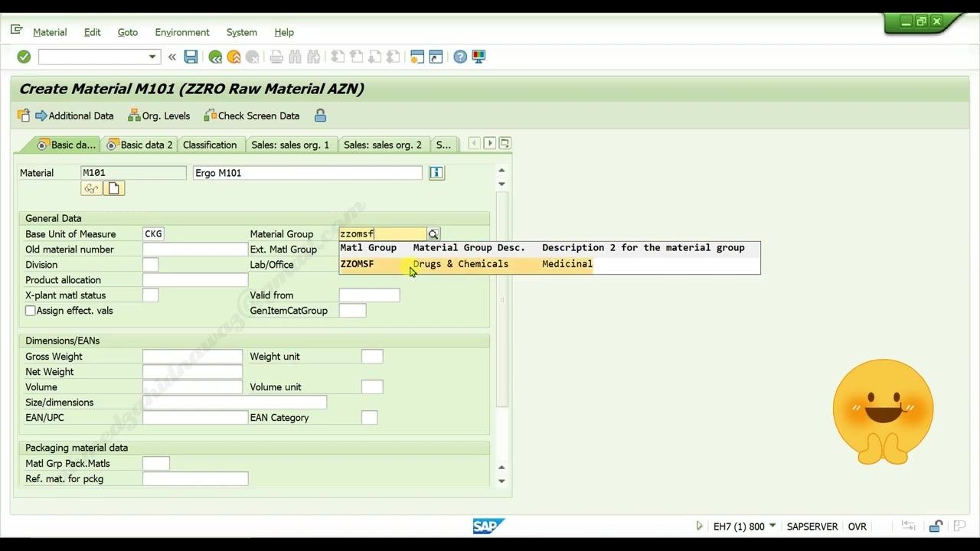The image size is (980, 551).
Task: Click the SAP menu icon beside Material
Action: click(x=16, y=31)
